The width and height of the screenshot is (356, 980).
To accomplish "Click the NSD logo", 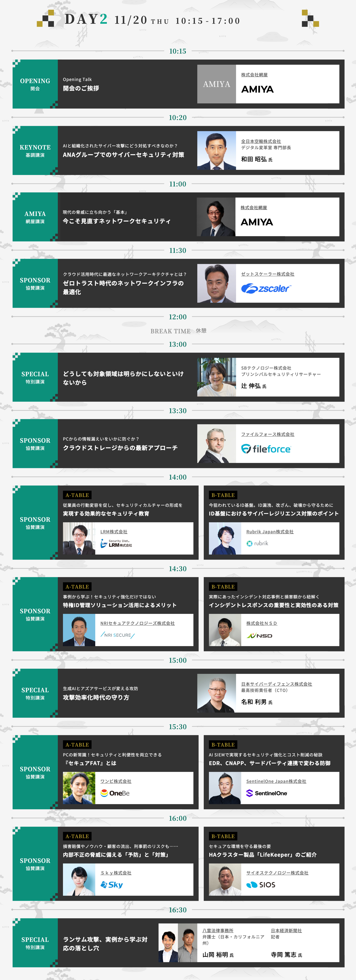I will [259, 635].
